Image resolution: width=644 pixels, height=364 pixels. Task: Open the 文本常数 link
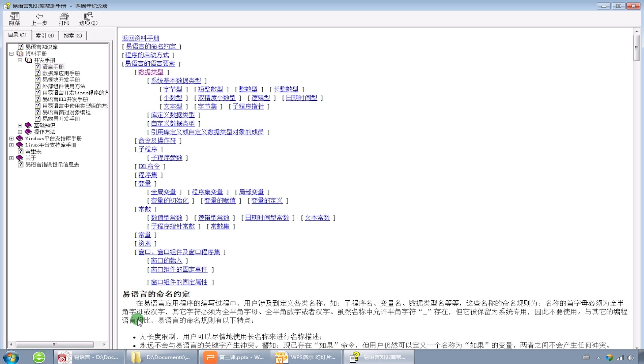click(317, 218)
